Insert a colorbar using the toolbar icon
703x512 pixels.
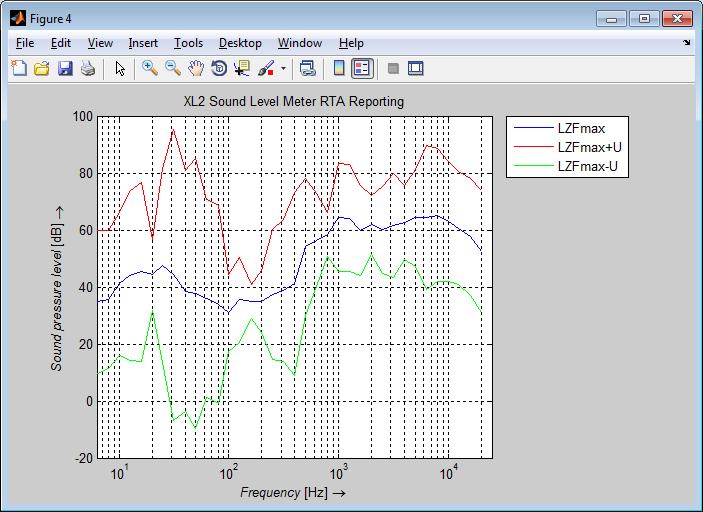click(339, 69)
